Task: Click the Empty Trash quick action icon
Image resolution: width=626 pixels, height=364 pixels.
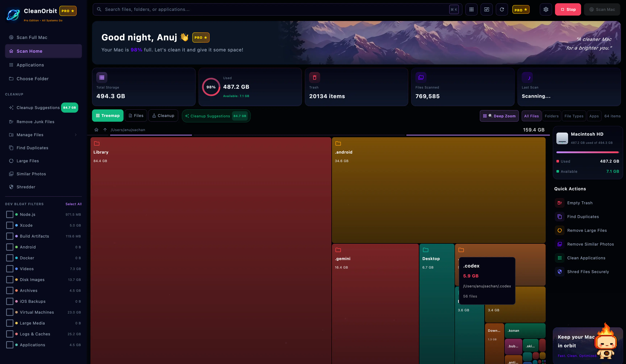Action: click(x=559, y=203)
